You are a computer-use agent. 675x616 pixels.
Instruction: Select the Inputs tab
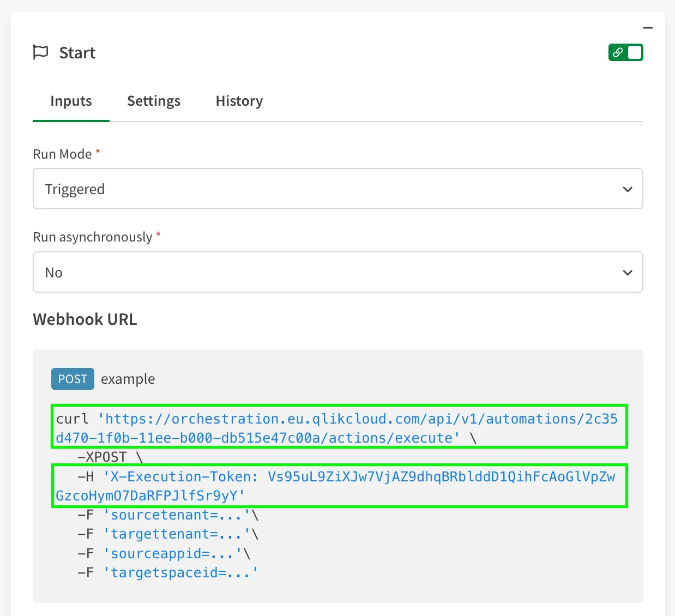pos(71,101)
